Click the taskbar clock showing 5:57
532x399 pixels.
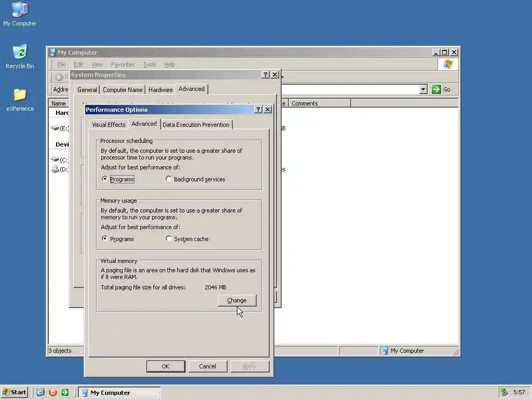tap(519, 392)
